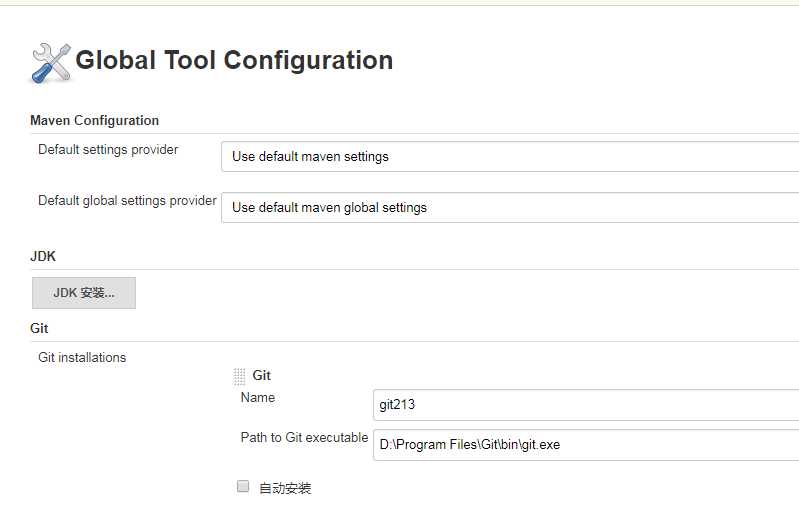Click the Path to Git executable field
Image resolution: width=799 pixels, height=507 pixels.
pyautogui.click(x=585, y=444)
